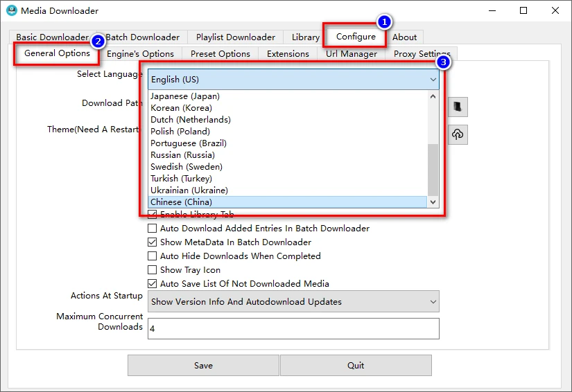Select Chinese (China) from language list

(x=182, y=202)
